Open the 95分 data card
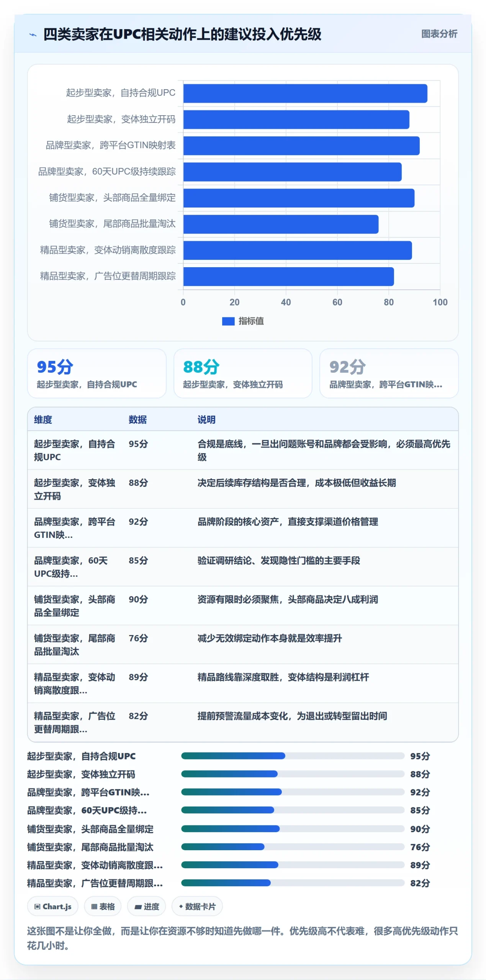The image size is (486, 980). coord(97,373)
